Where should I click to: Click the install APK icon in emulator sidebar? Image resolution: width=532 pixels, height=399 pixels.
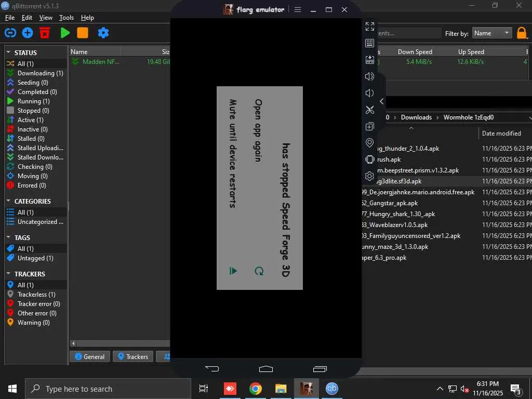[x=369, y=60]
